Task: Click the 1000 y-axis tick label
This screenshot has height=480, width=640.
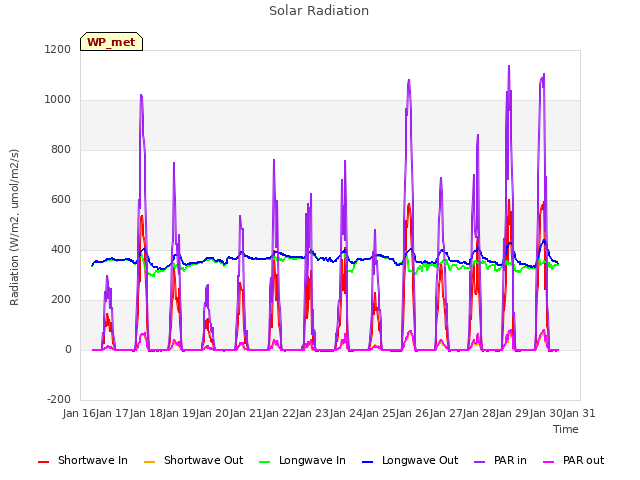Action: pos(58,100)
